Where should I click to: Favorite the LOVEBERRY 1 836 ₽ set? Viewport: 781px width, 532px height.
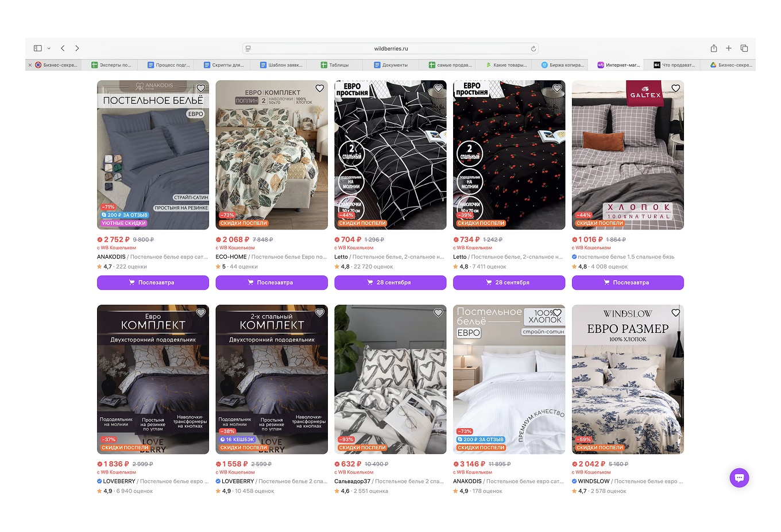pyautogui.click(x=201, y=313)
